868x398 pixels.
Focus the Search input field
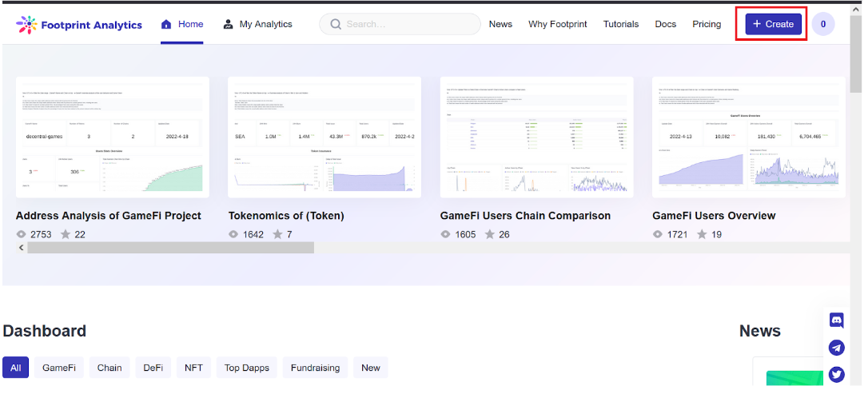pos(400,24)
